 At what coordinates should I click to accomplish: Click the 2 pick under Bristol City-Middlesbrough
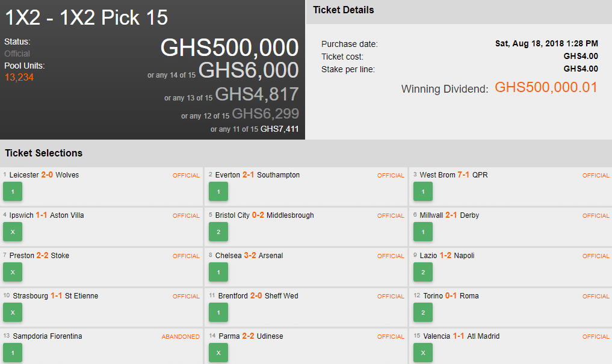click(x=218, y=232)
